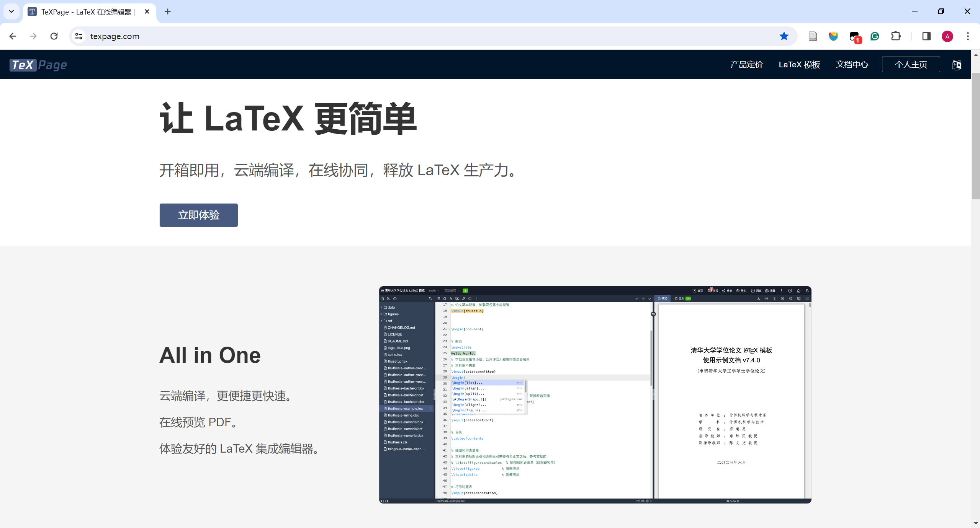Screen dimensions: 980x528
Task: Open the language switcher icon
Action: tap(956, 65)
